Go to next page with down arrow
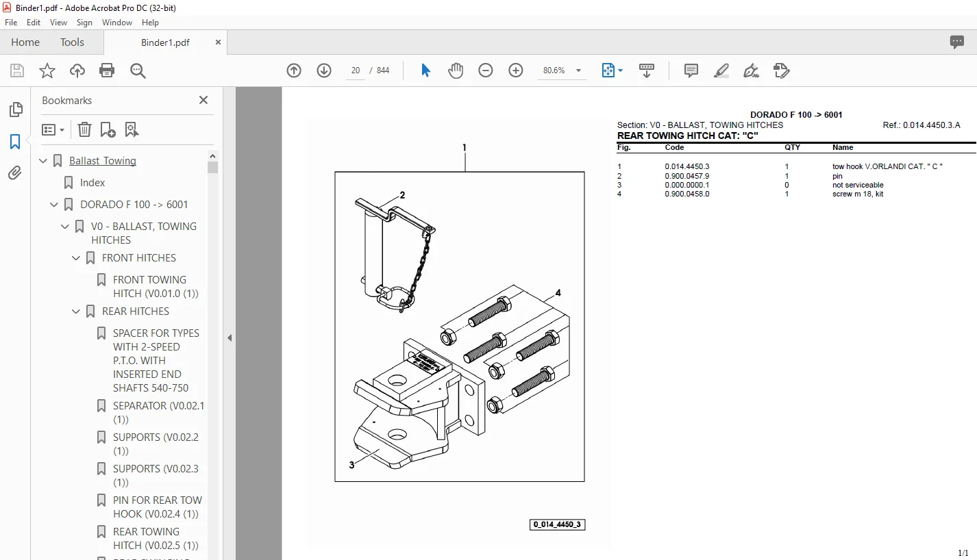977x560 pixels. [324, 71]
